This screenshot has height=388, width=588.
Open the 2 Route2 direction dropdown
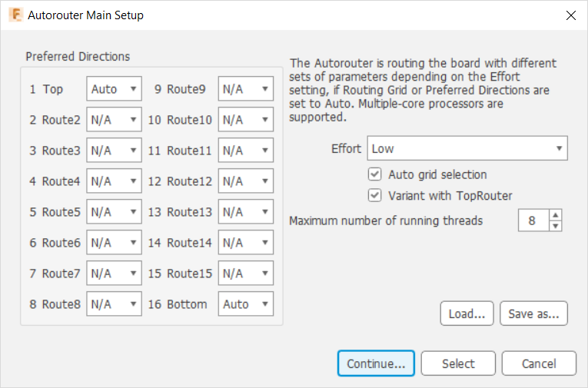pos(114,120)
